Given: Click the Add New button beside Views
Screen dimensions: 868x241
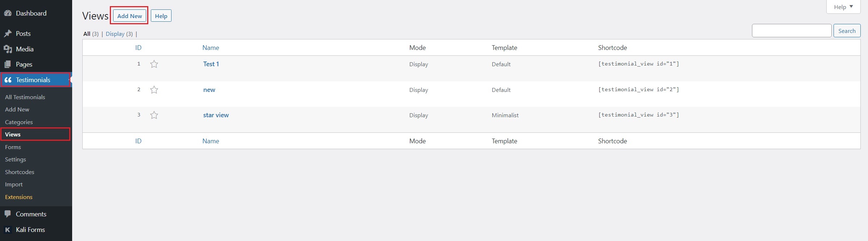Looking at the screenshot, I should click(129, 16).
